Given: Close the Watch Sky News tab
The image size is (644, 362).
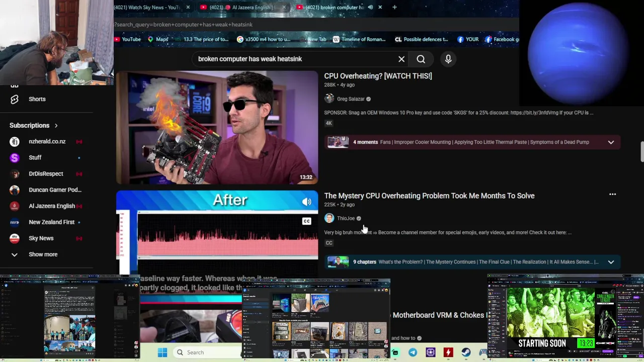Looking at the screenshot, I should point(188,7).
